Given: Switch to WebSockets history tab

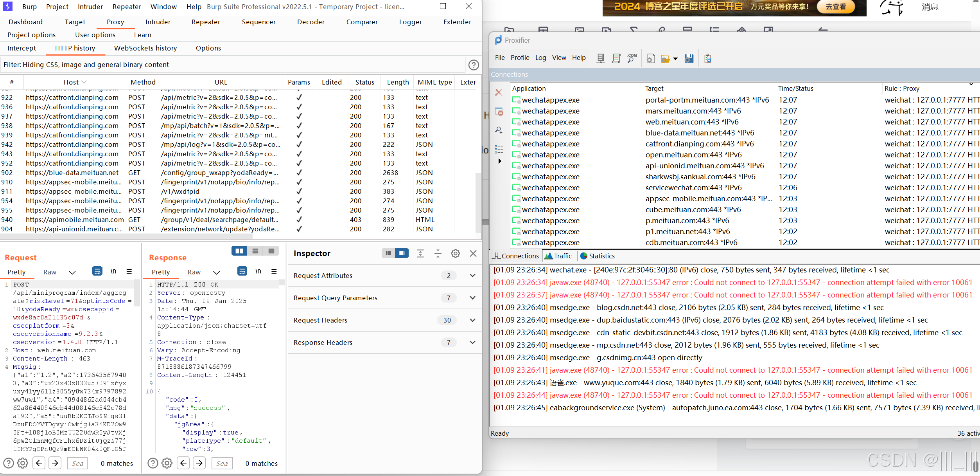Looking at the screenshot, I should [x=145, y=48].
